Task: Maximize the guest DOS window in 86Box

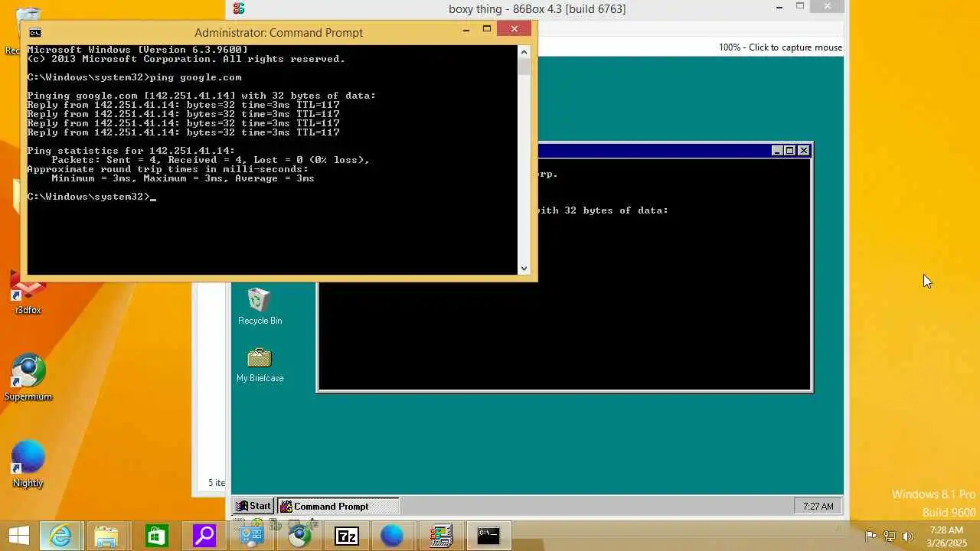Action: [x=789, y=151]
